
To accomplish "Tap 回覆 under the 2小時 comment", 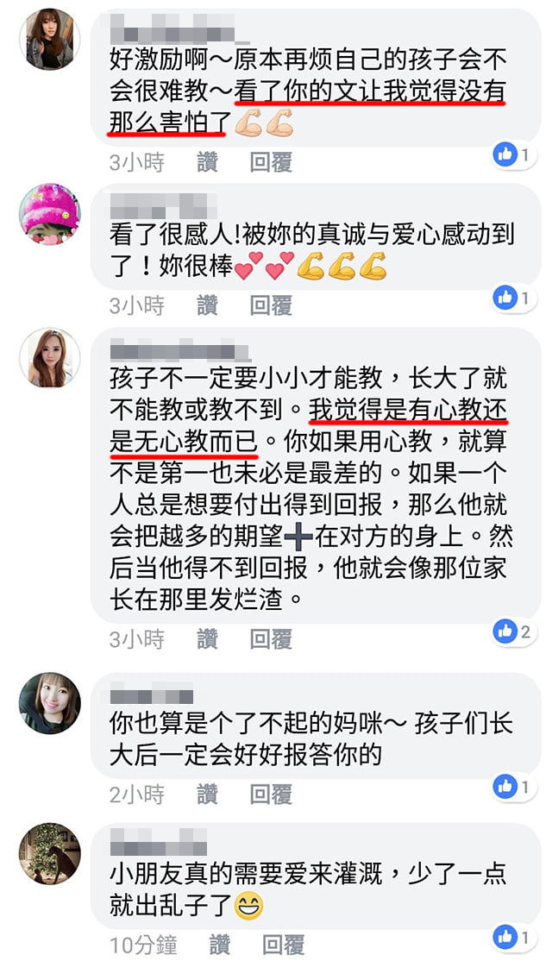I will [x=271, y=795].
